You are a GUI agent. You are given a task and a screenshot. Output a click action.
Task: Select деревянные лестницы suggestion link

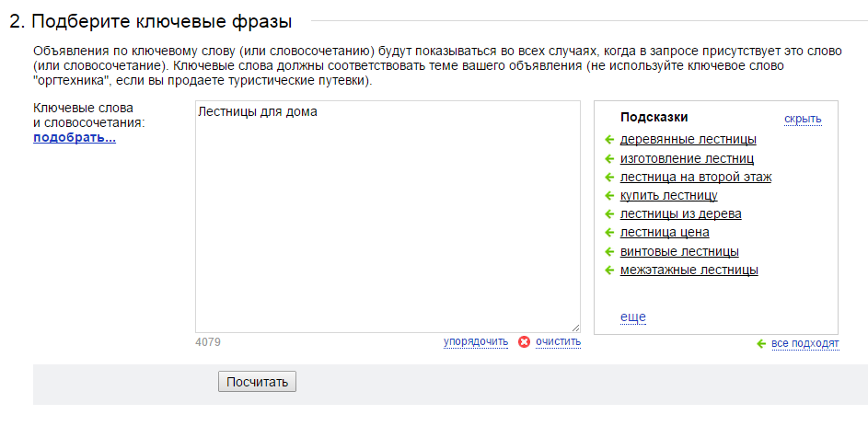tap(689, 140)
